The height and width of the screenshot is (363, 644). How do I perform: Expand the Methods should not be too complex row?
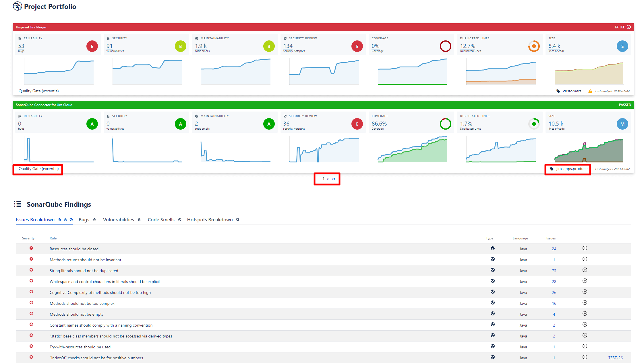click(x=585, y=303)
